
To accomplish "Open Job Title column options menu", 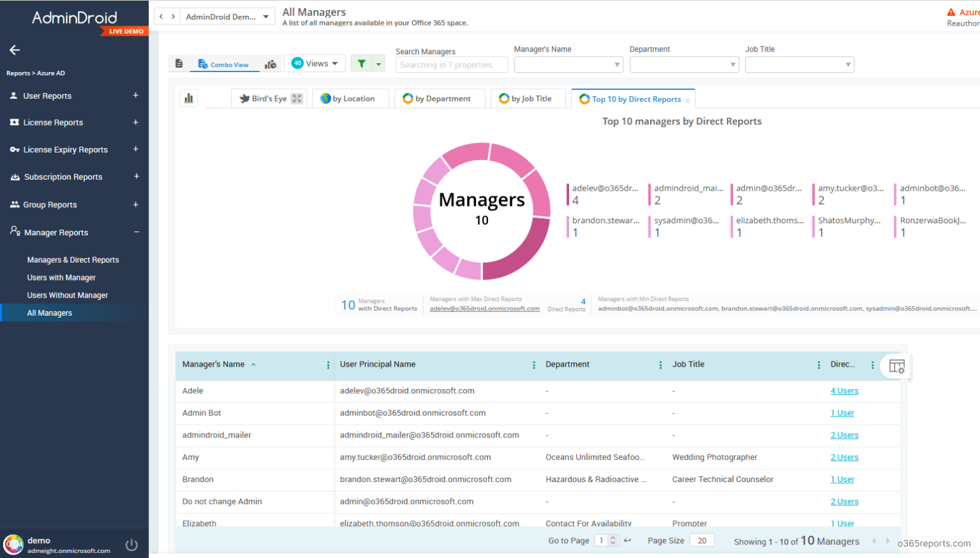I will 819,365.
